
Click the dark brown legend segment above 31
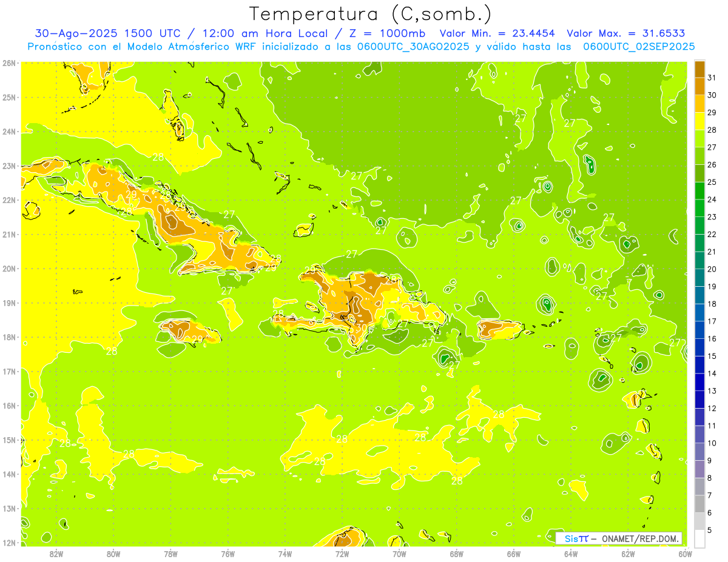pyautogui.click(x=699, y=69)
